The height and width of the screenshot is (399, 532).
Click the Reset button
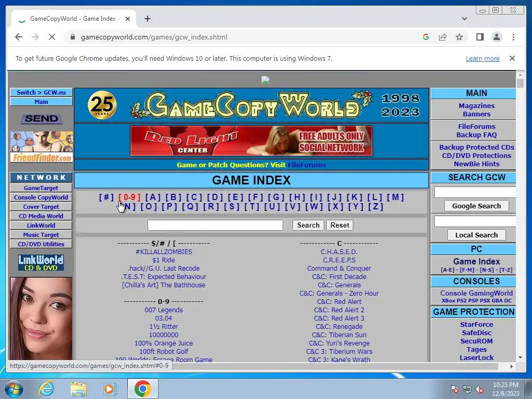(340, 225)
